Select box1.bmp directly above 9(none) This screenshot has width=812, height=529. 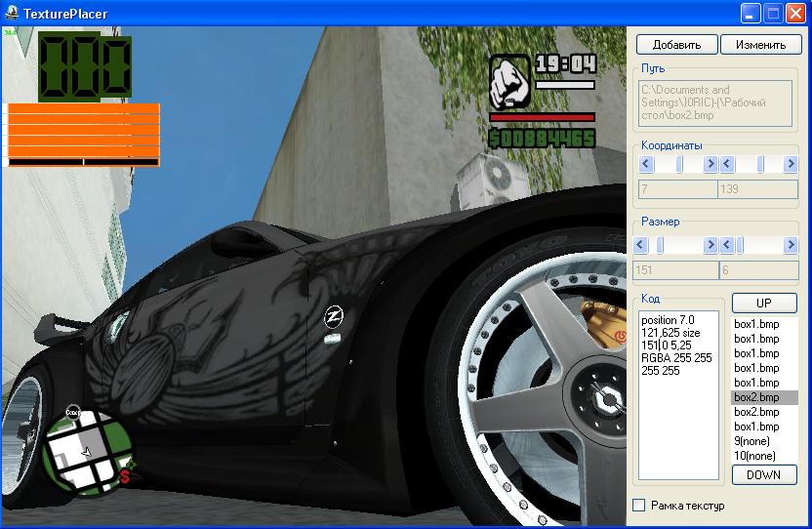(764, 427)
